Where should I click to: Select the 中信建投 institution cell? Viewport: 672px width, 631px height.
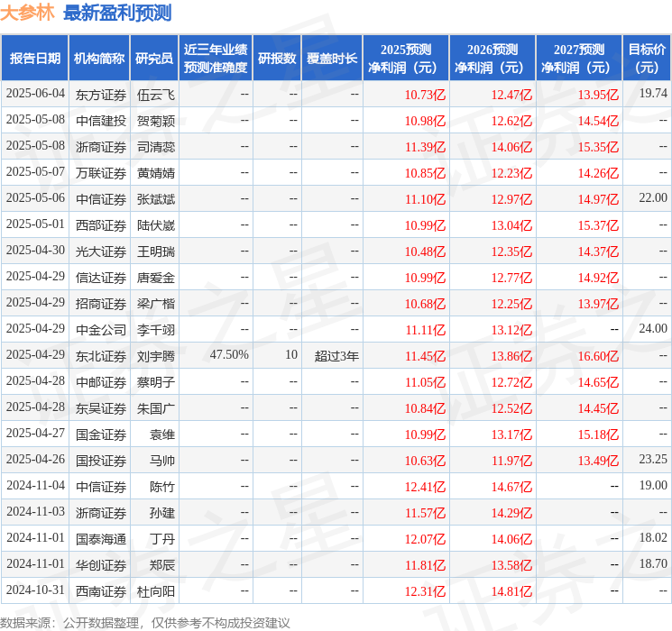click(101, 121)
